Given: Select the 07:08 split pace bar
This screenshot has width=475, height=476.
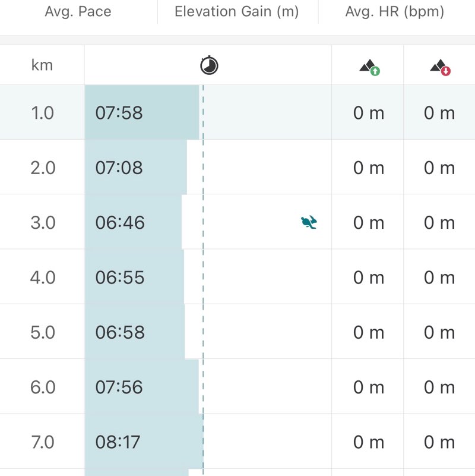Looking at the screenshot, I should 135,168.
